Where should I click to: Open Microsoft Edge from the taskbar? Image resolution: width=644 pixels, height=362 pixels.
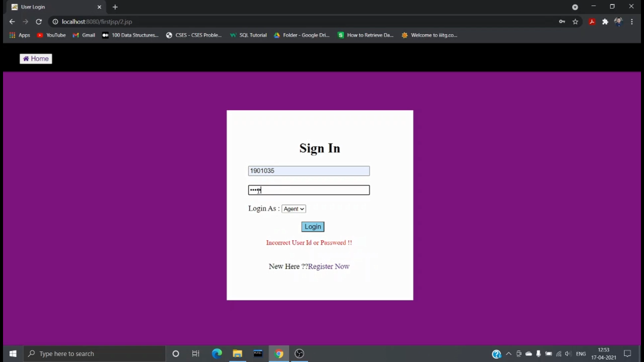tap(217, 354)
